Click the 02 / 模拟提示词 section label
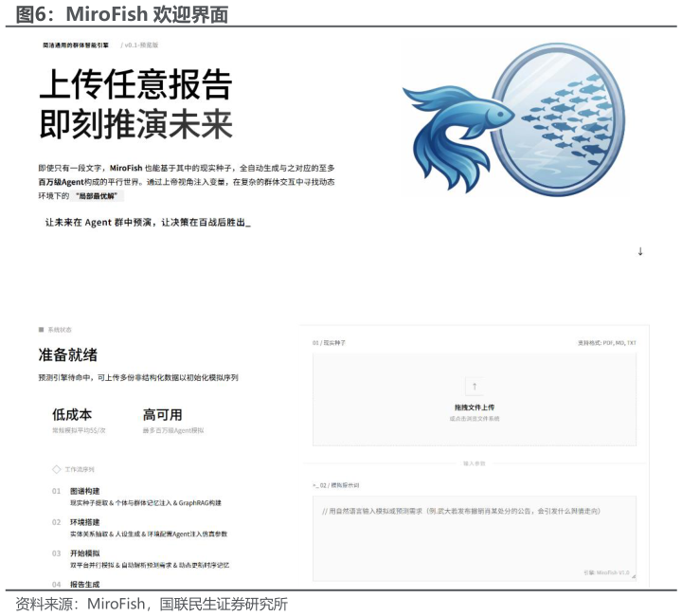The height and width of the screenshot is (616, 682). click(335, 485)
